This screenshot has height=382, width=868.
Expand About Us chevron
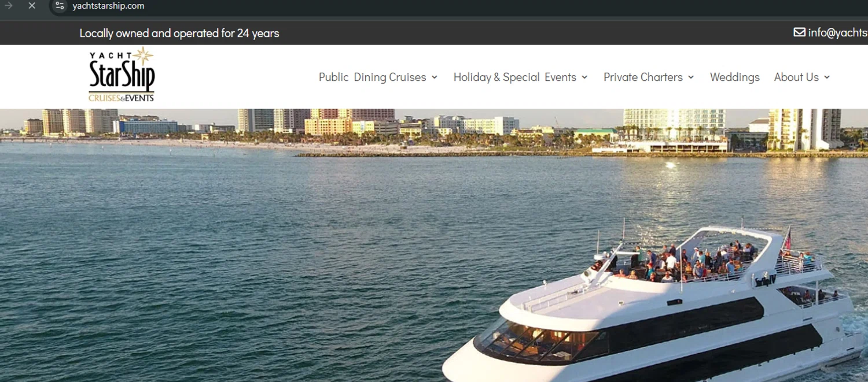[827, 77]
